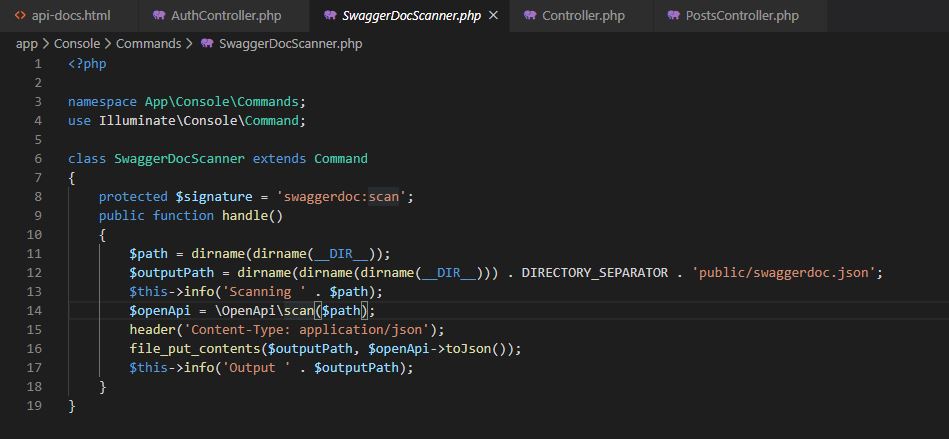Screen dimensions: 949x439
Task: Click file_put_contents on line 16
Action: (195, 349)
